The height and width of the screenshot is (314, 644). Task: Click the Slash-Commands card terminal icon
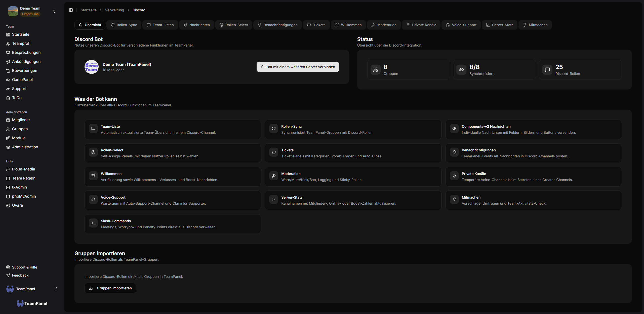point(93,223)
